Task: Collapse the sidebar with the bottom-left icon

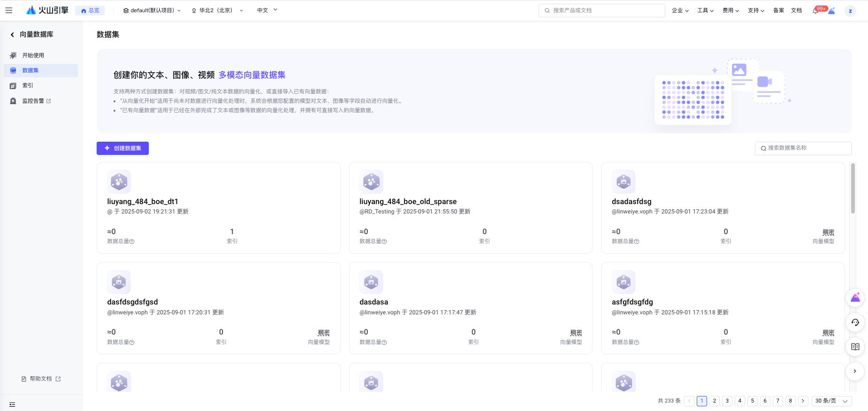Action: [12, 404]
